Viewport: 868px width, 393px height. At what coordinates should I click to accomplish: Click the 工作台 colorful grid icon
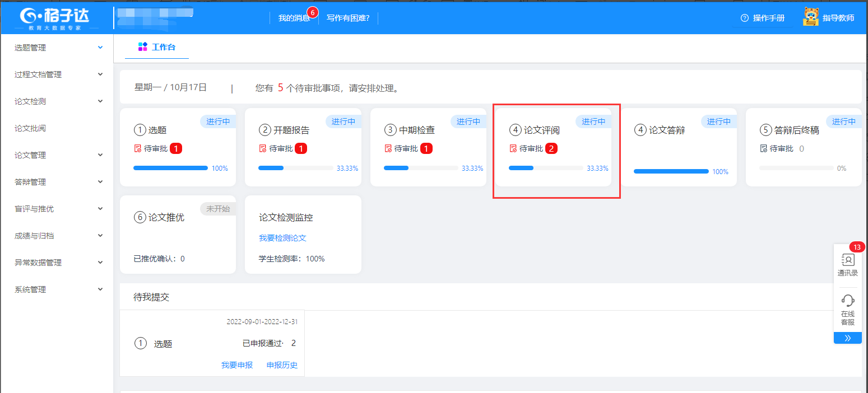coord(143,47)
